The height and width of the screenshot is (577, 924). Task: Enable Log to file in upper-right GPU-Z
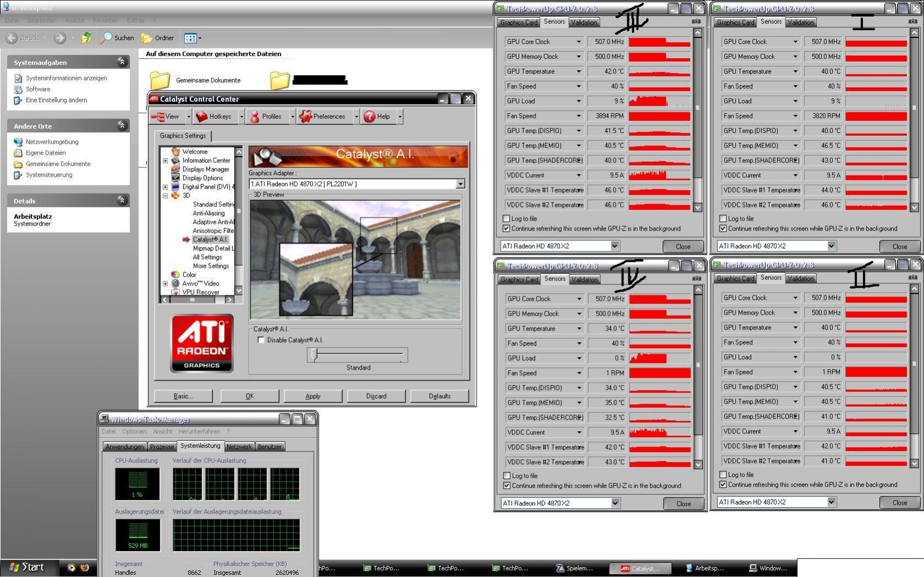(x=723, y=219)
